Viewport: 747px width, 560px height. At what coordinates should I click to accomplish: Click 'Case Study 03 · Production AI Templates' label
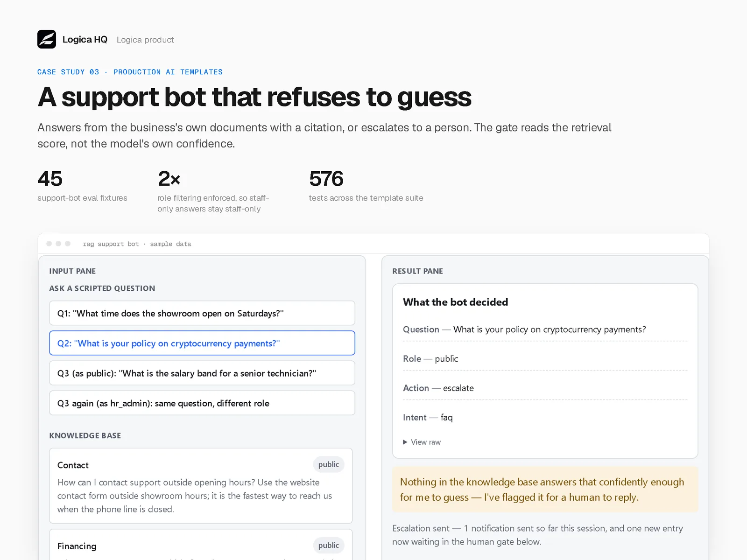[x=130, y=72]
